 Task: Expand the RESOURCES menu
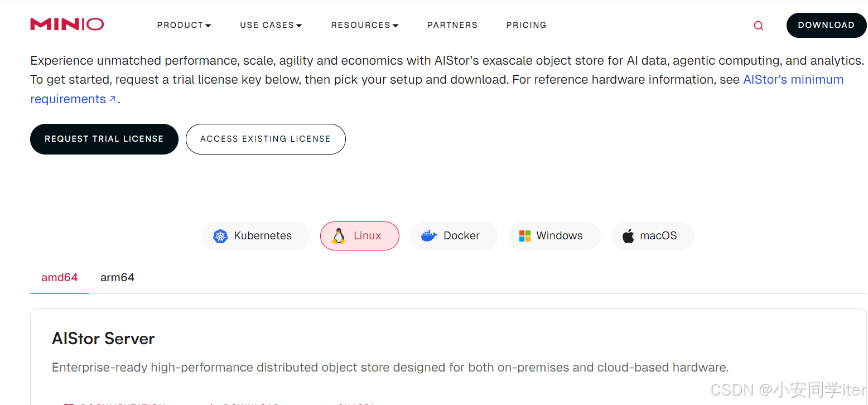click(365, 25)
